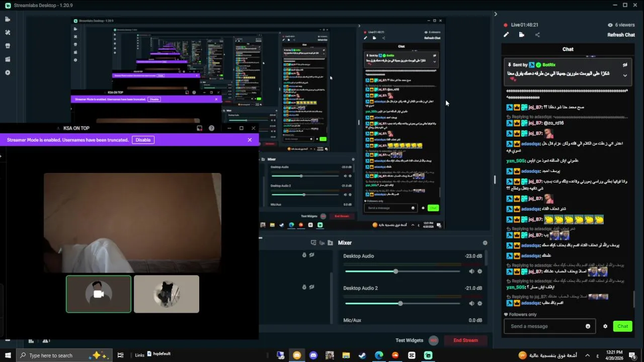Viewport: 644px width, 362px height.
Task: Click Refresh Chat
Action: click(x=621, y=35)
